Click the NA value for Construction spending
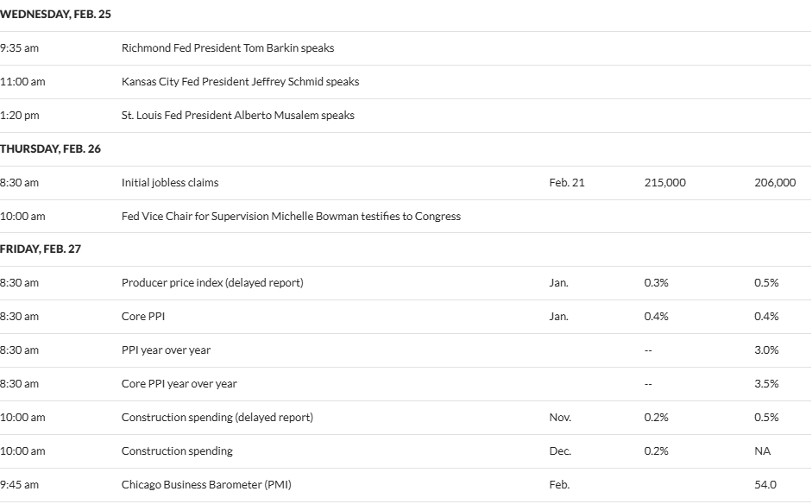This screenshot has height=504, width=812. pyautogui.click(x=762, y=451)
